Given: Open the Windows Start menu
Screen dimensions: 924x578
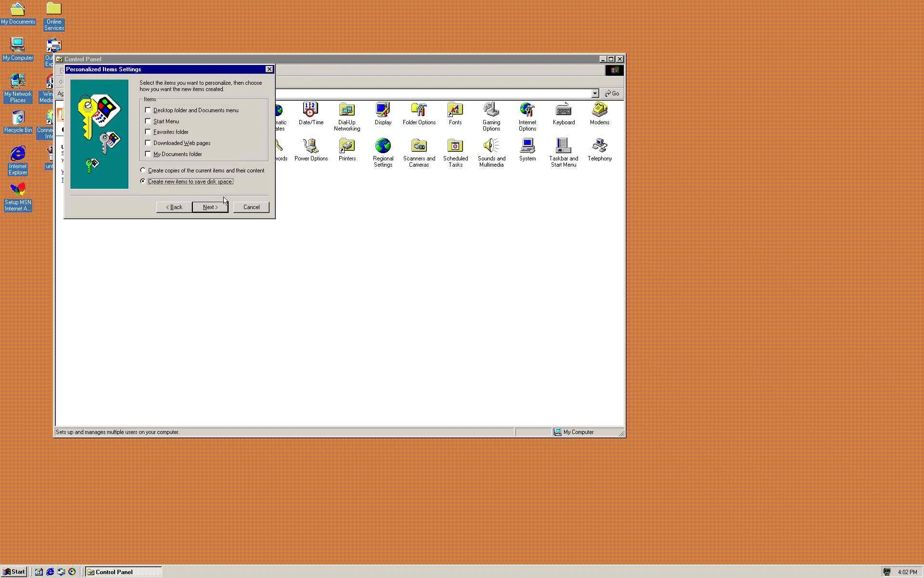Looking at the screenshot, I should pos(14,572).
